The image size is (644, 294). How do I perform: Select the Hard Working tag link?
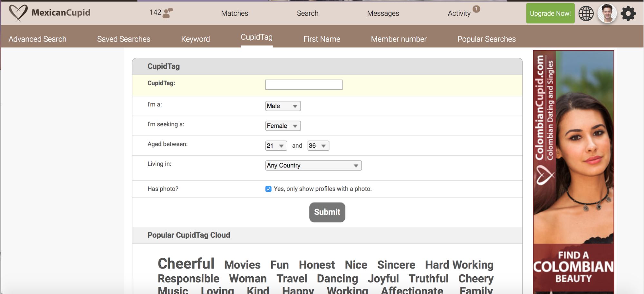pos(459,265)
